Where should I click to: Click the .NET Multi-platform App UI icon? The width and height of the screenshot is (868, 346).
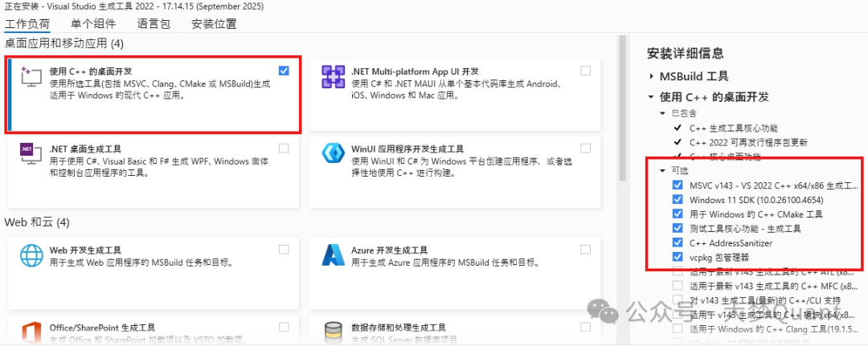tap(334, 76)
